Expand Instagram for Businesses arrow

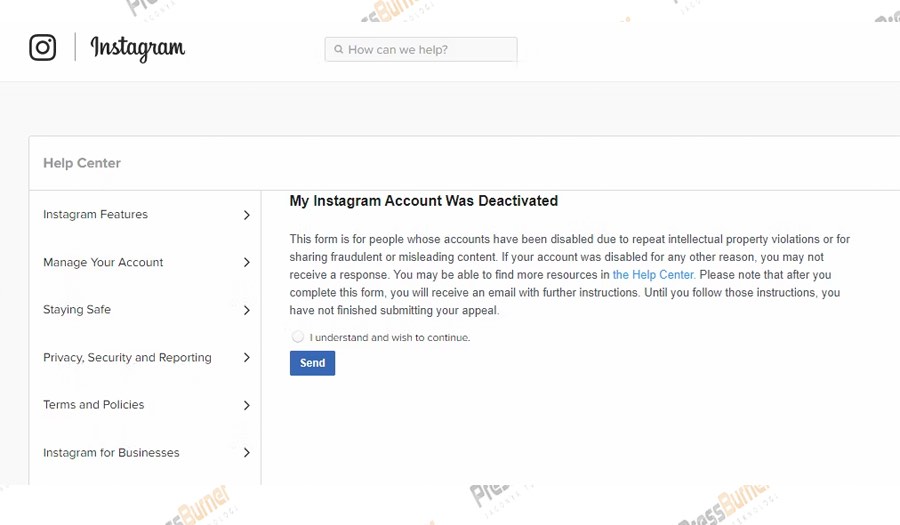247,453
